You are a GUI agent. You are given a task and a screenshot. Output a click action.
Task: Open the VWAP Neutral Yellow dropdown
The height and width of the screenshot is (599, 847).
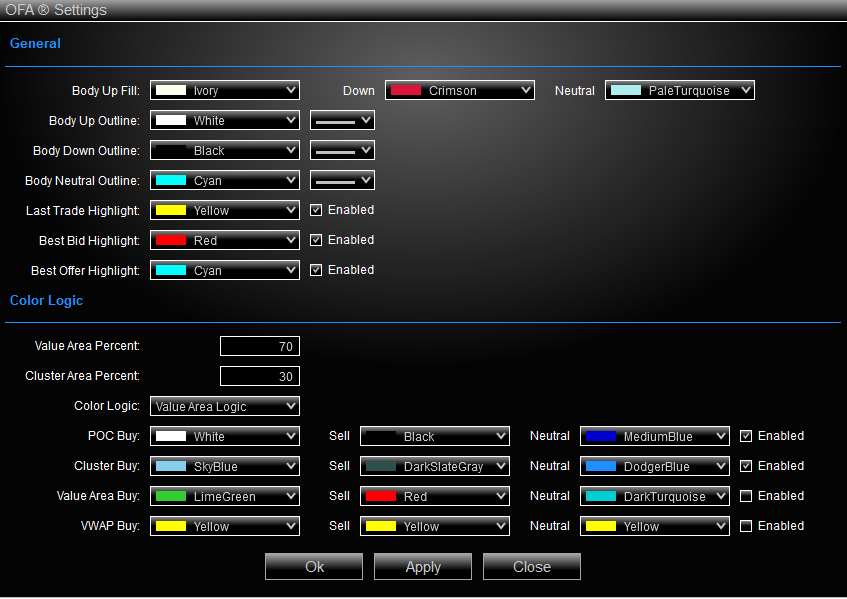tap(655, 526)
